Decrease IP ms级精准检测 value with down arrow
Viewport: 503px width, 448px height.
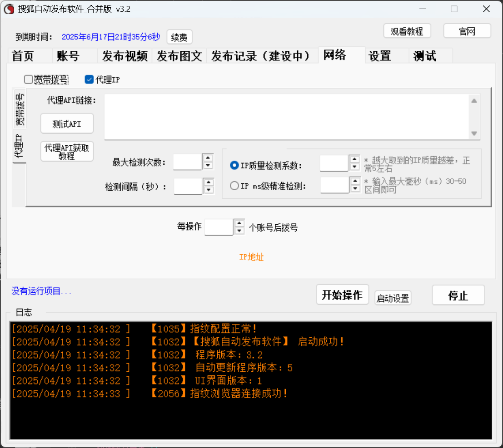pyautogui.click(x=355, y=189)
